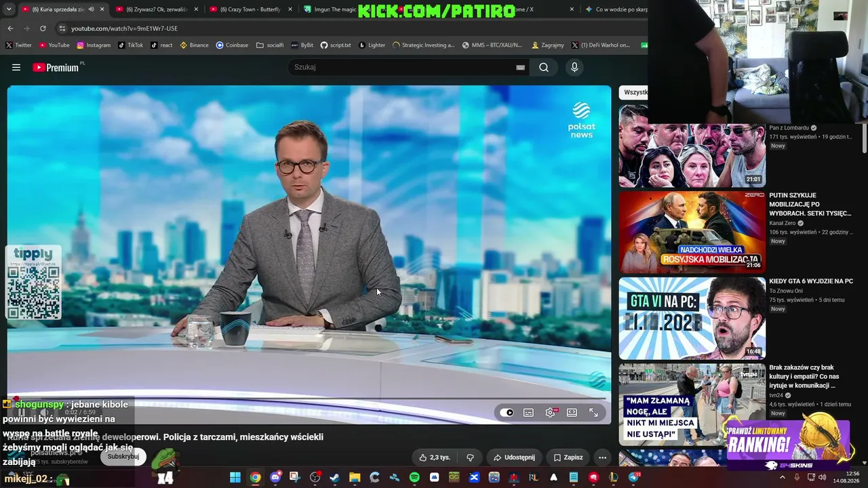
Task: Seek on the video progress bar
Action: pos(309,399)
